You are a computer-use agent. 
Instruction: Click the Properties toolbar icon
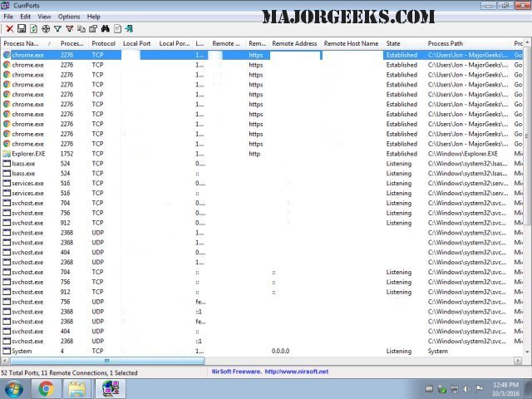tap(93, 29)
